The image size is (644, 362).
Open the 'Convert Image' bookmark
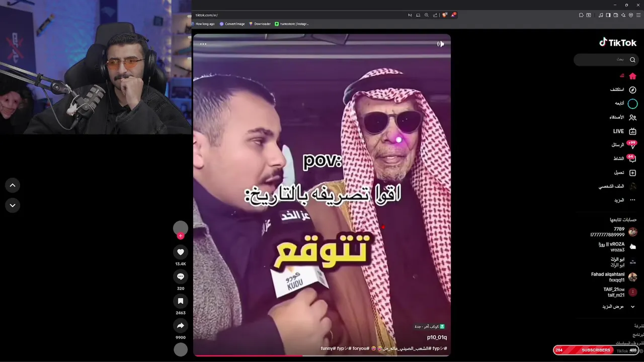coord(232,24)
